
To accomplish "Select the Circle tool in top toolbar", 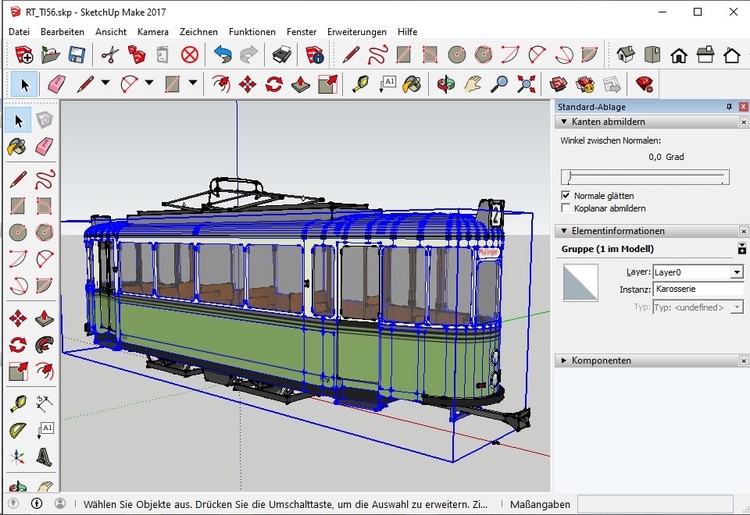I will (x=457, y=55).
